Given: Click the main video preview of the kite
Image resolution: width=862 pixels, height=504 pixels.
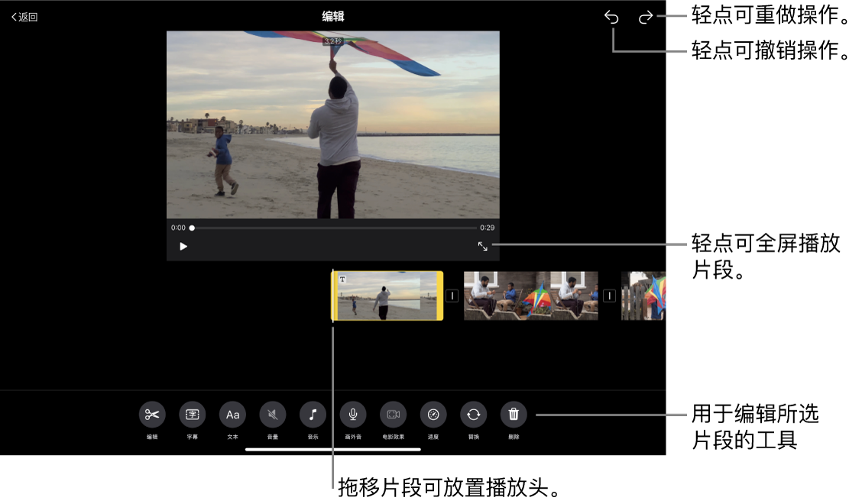Looking at the screenshot, I should (333, 124).
